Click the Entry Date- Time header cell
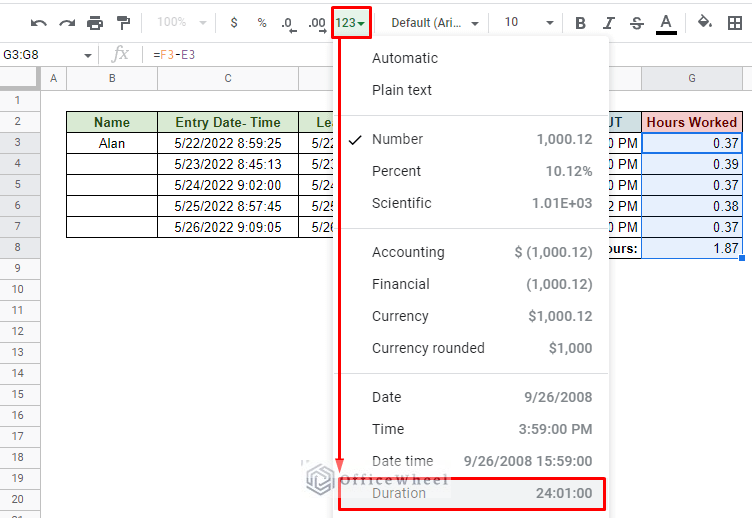This screenshot has width=752, height=518. 228,122
